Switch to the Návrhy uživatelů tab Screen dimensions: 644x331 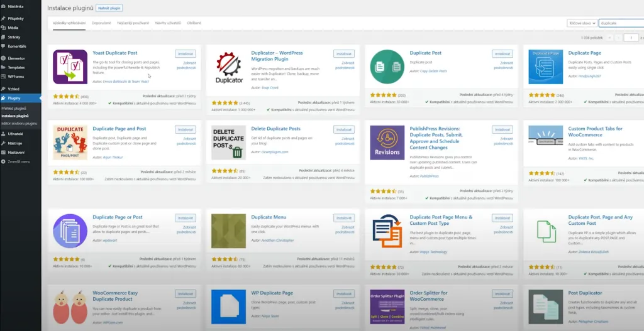168,23
